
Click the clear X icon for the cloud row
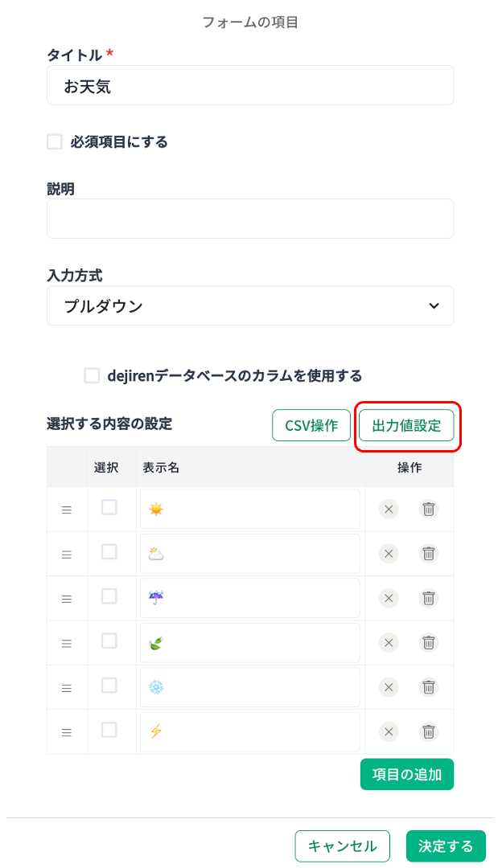coord(389,554)
